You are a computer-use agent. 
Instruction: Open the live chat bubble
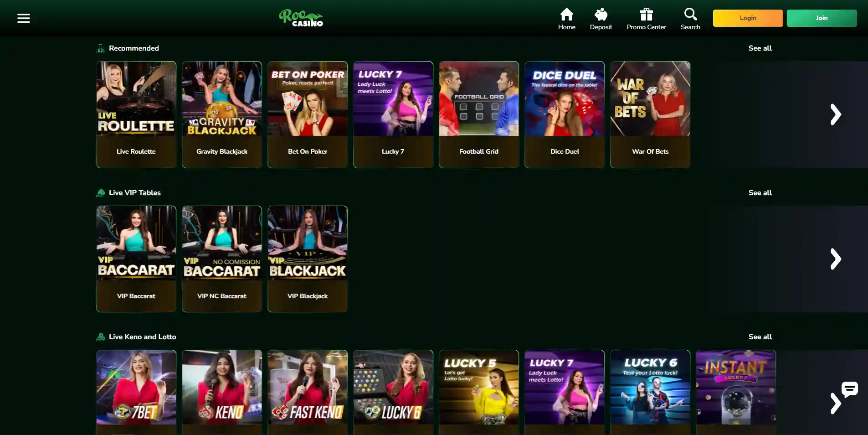pyautogui.click(x=849, y=389)
